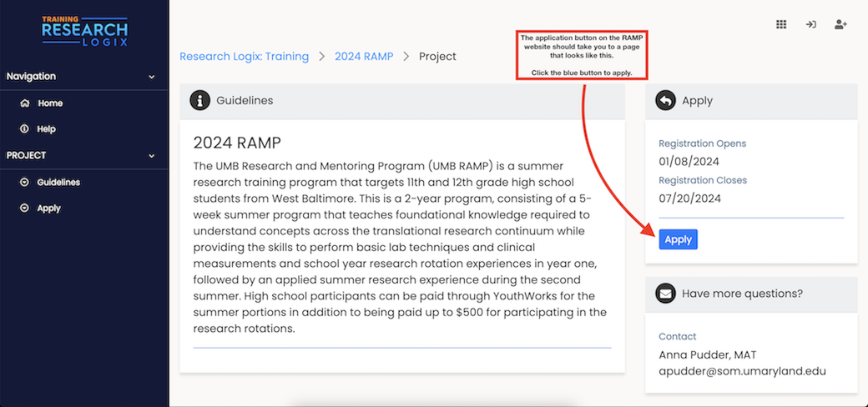The width and height of the screenshot is (868, 407).
Task: Click the add user register icon
Action: [840, 24]
